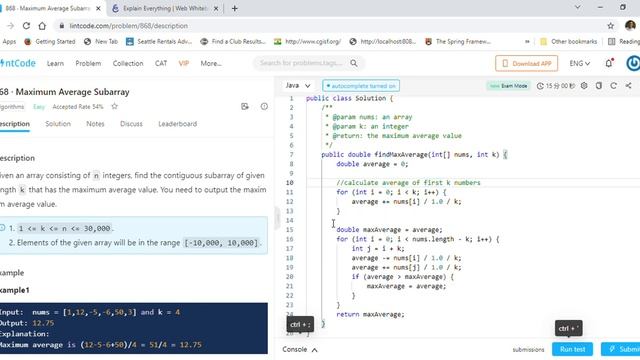
Task: Click the double maxAverage = average line
Action: click(x=389, y=230)
